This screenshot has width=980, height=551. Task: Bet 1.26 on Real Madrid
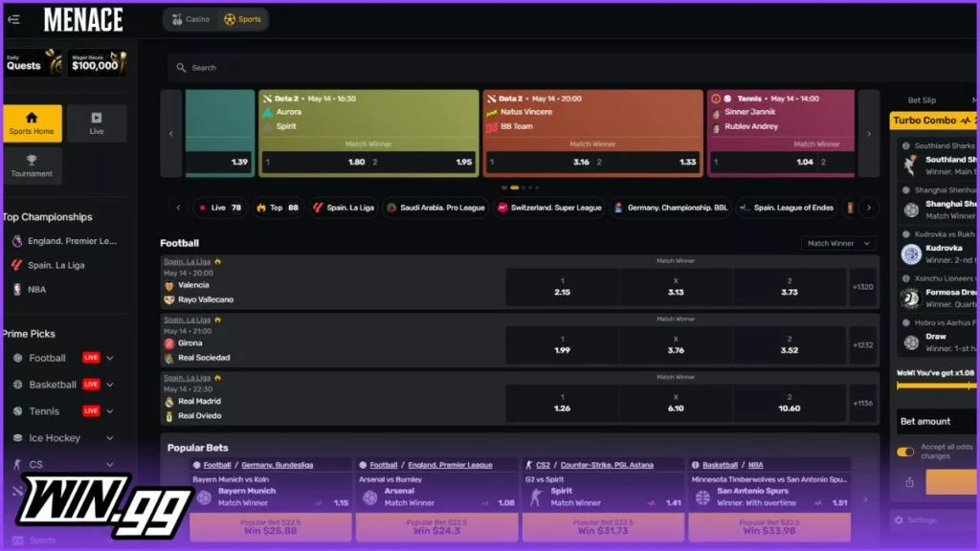point(562,404)
